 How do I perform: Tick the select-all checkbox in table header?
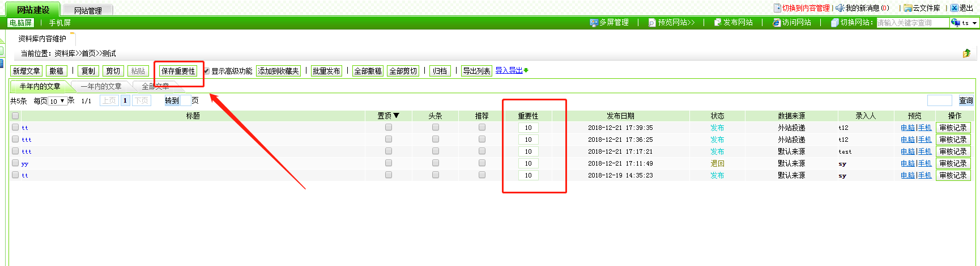(15, 116)
